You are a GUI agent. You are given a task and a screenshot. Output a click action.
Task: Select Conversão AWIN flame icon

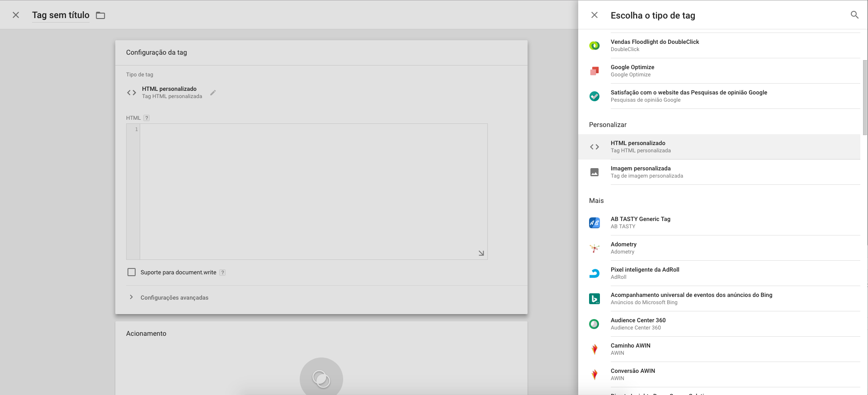(594, 374)
